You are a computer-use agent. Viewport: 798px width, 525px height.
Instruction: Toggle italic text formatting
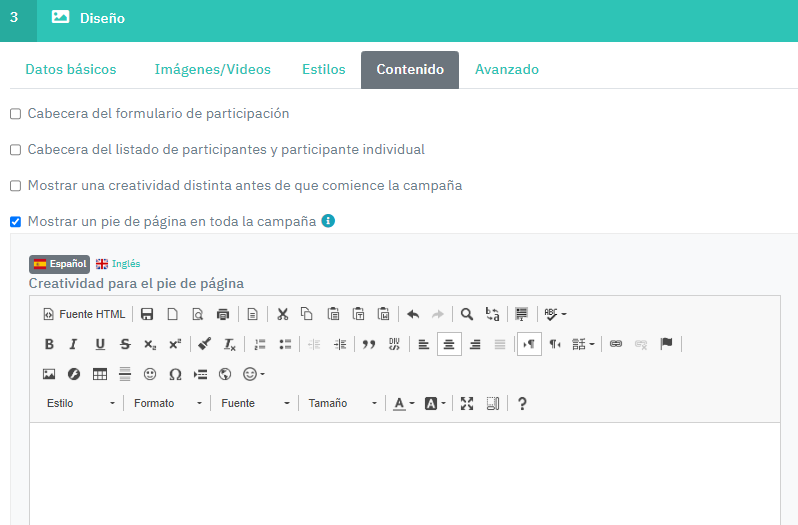[x=73, y=344]
